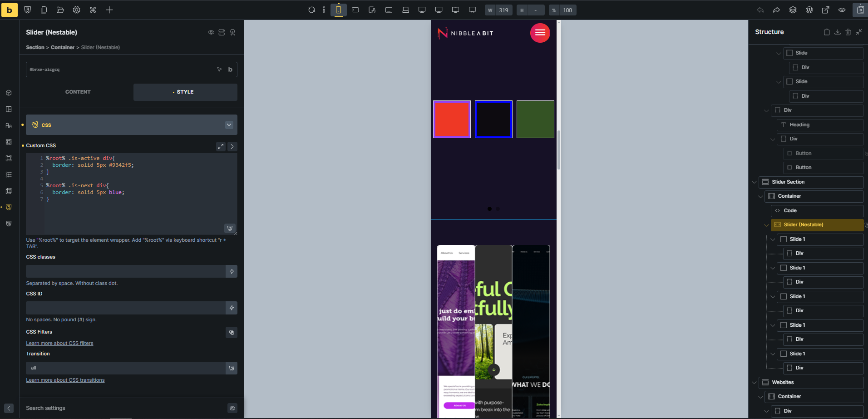Reload the canvas with the refresh icon
The height and width of the screenshot is (419, 868).
pyautogui.click(x=311, y=10)
